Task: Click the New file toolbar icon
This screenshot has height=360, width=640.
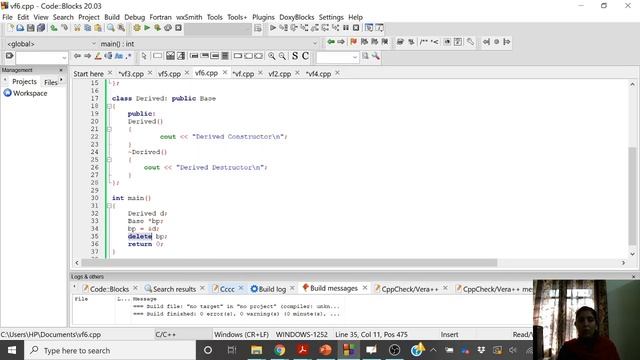Action: coord(10,28)
